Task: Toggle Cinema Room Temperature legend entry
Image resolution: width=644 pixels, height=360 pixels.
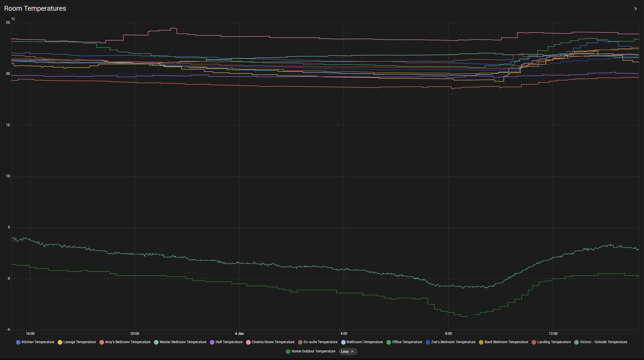Action: click(x=273, y=342)
